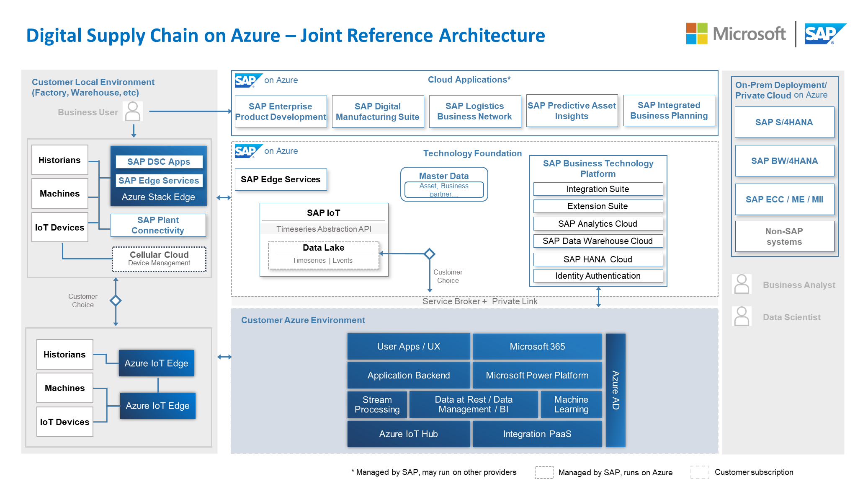Click the vertical Azure AD bar

[x=616, y=390]
